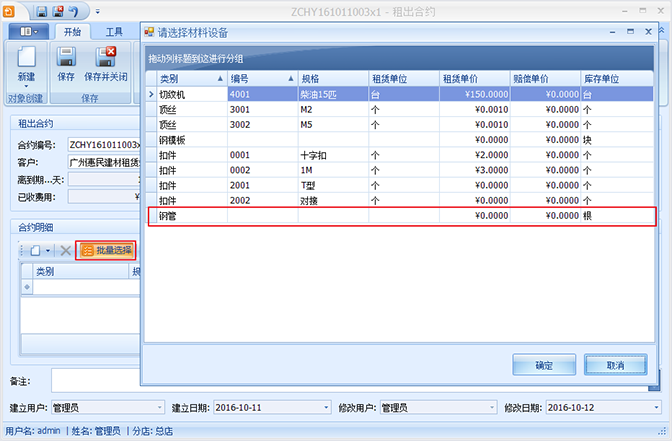The height and width of the screenshot is (441, 672).
Task: Click the 取消 button in dialog
Action: click(x=614, y=365)
